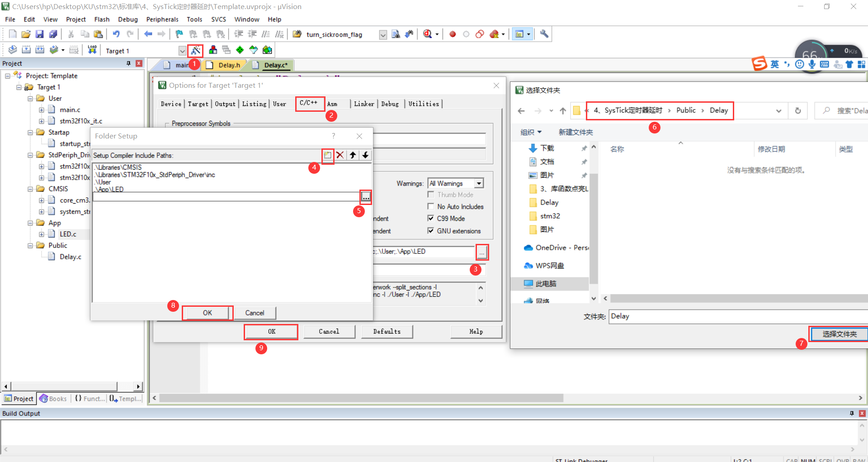Click the Find in Files icon
This screenshot has height=462, width=868.
coord(396,34)
